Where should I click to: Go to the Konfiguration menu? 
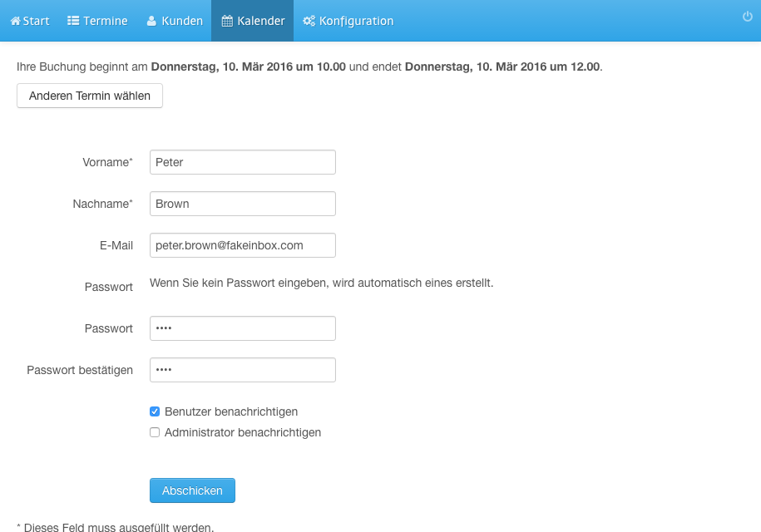[x=348, y=21]
